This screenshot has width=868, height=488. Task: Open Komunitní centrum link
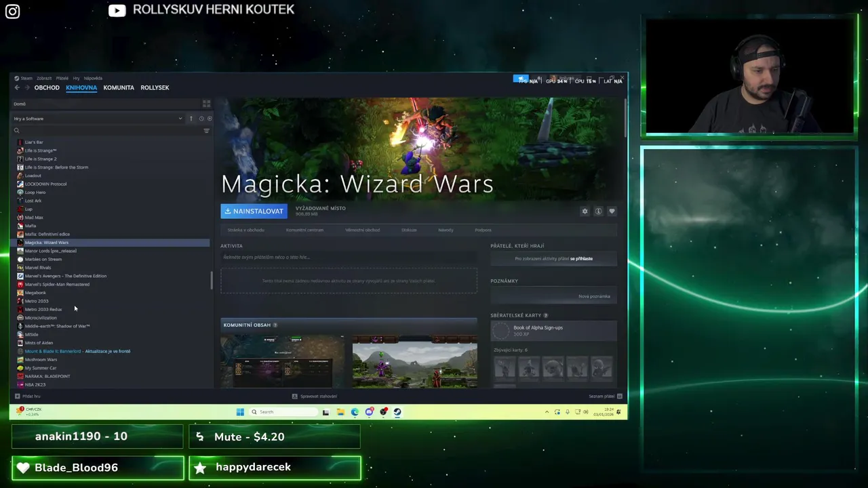point(304,230)
